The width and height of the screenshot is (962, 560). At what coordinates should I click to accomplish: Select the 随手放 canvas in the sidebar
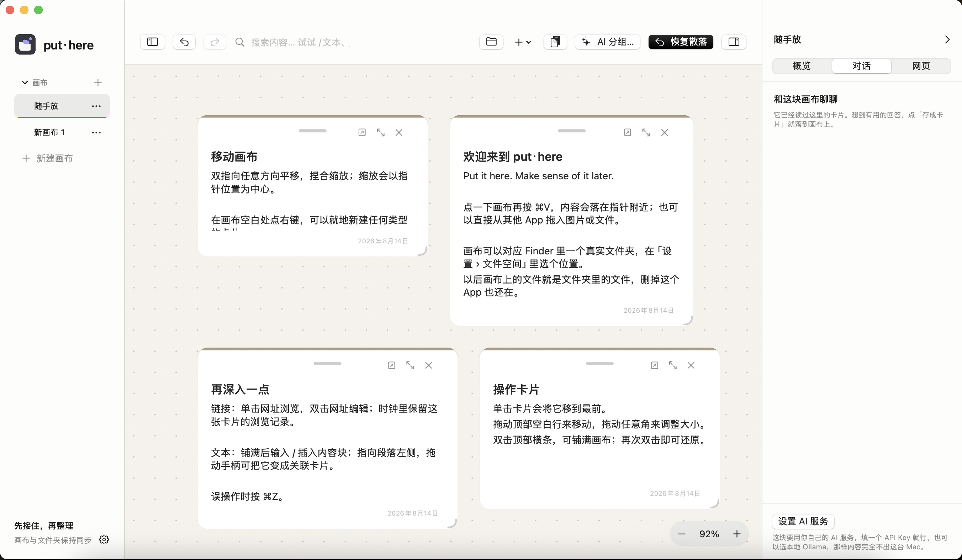62,106
